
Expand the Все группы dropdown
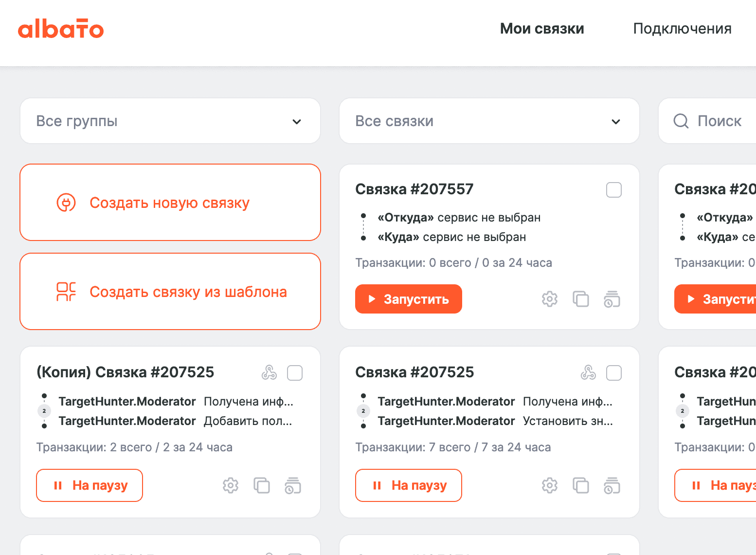click(170, 121)
